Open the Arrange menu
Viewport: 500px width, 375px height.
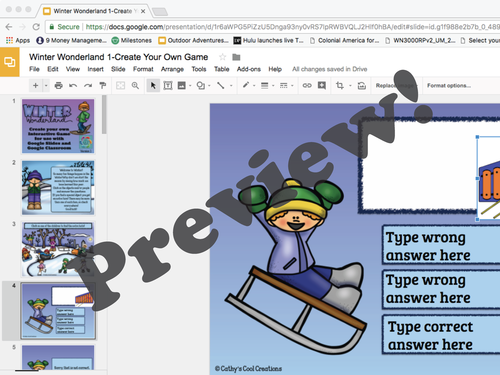click(x=172, y=69)
